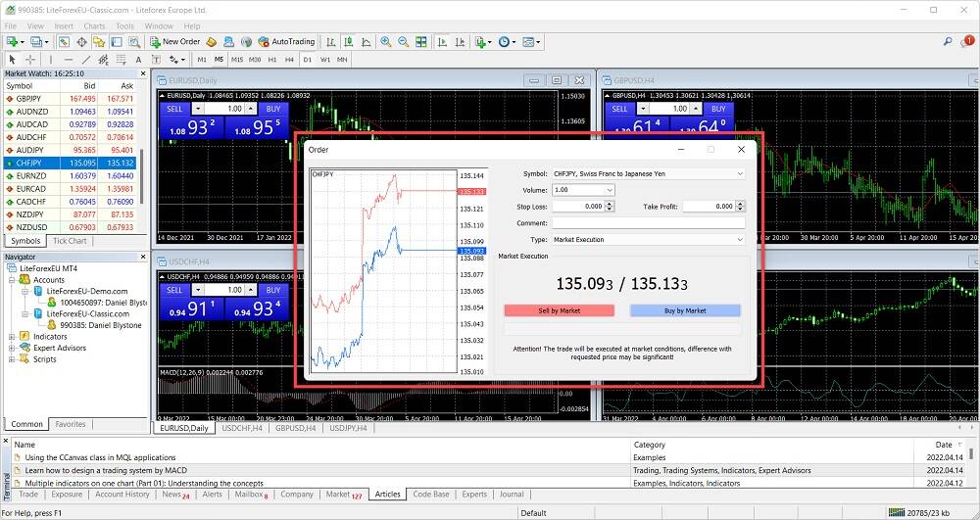Click the Market Watch vertical scrollbar
980x520 pixels.
point(141,176)
